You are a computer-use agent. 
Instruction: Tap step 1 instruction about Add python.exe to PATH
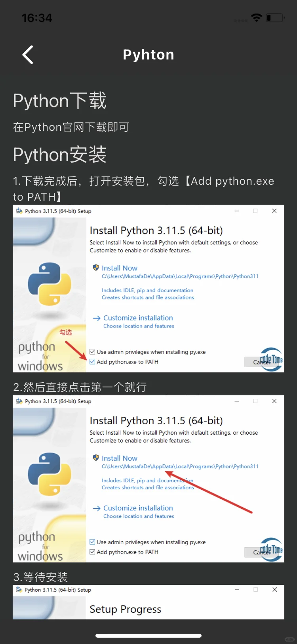click(144, 189)
